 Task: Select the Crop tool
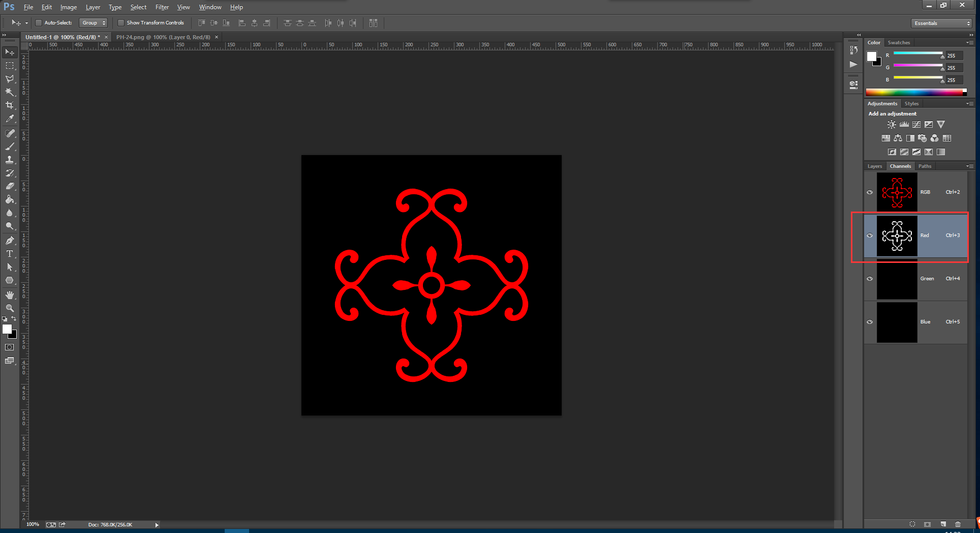click(x=10, y=105)
